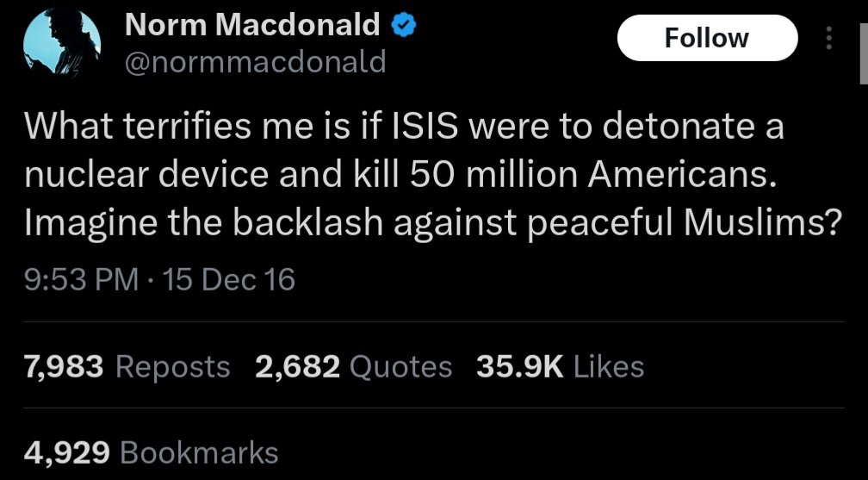Viewport: 868px width, 480px height.
Task: Click tweet line starting "What terrifies me"
Action: 405,129
